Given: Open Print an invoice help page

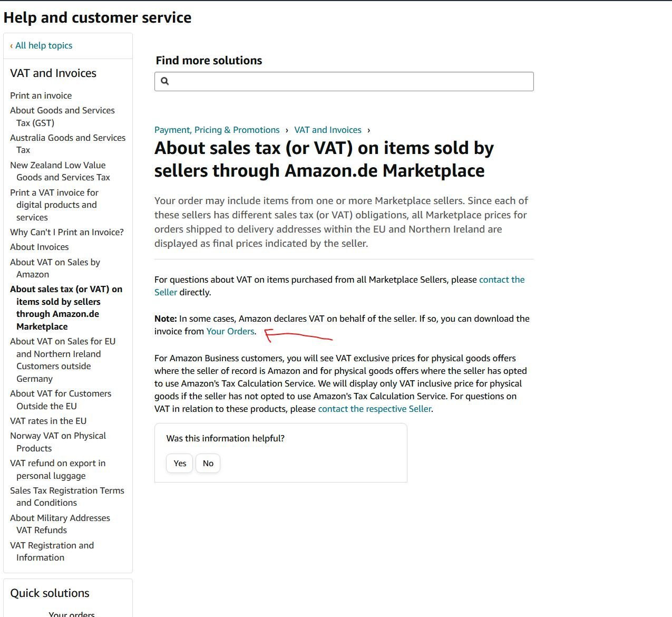Looking at the screenshot, I should pyautogui.click(x=41, y=95).
